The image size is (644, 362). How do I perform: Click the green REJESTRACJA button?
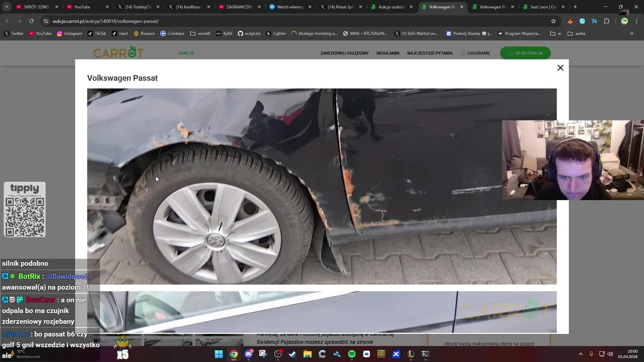tap(525, 53)
